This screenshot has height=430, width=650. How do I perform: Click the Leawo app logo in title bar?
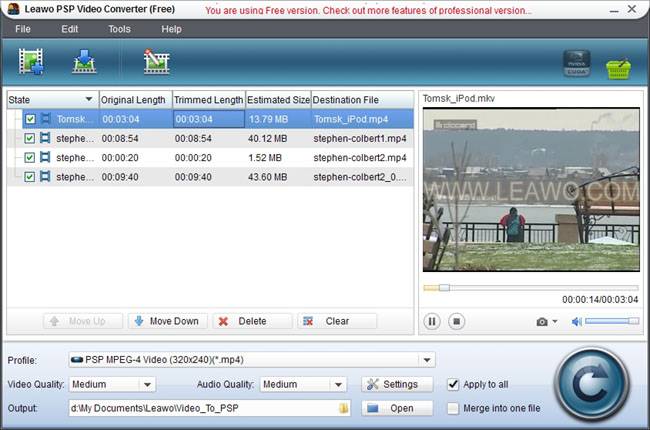tap(14, 9)
